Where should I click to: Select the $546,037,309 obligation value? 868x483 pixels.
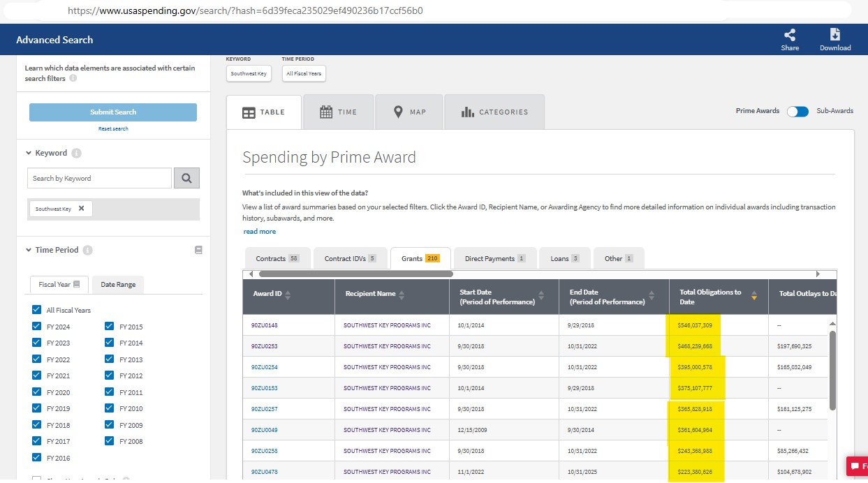click(x=695, y=325)
